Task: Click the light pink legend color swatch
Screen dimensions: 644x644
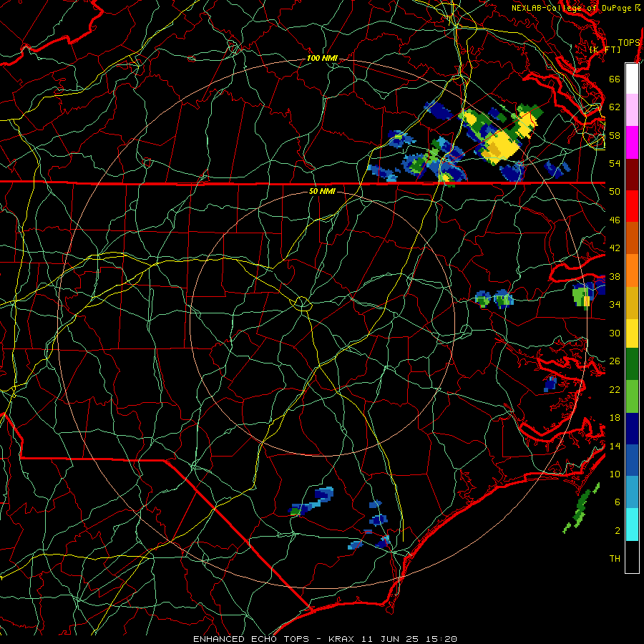Action: point(632,110)
